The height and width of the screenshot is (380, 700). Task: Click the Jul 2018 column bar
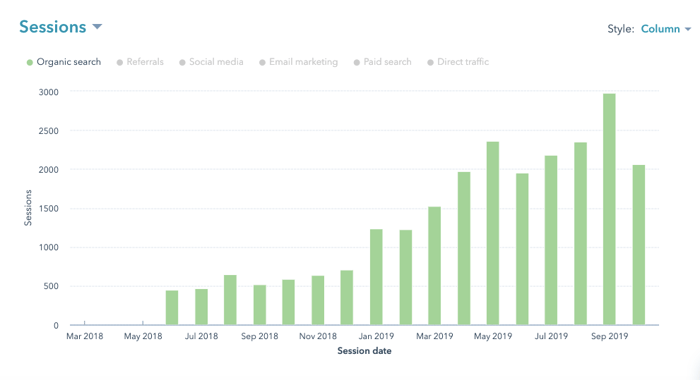point(201,307)
